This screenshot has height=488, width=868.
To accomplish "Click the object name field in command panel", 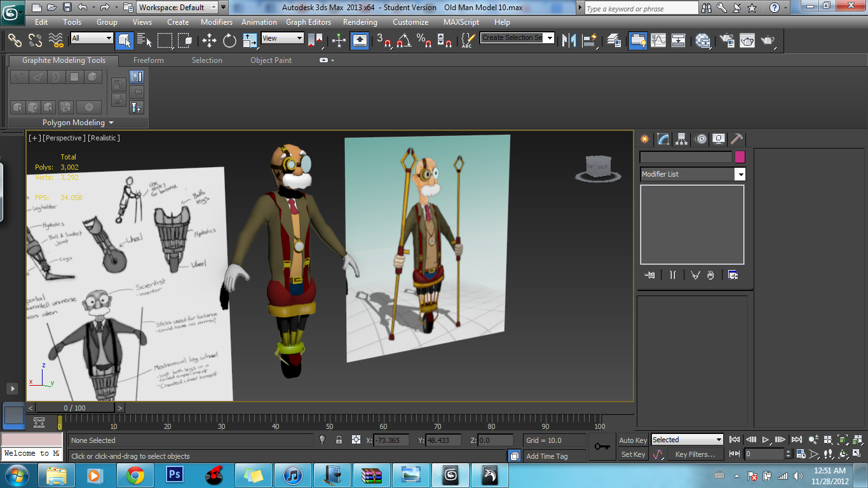I will coord(686,157).
